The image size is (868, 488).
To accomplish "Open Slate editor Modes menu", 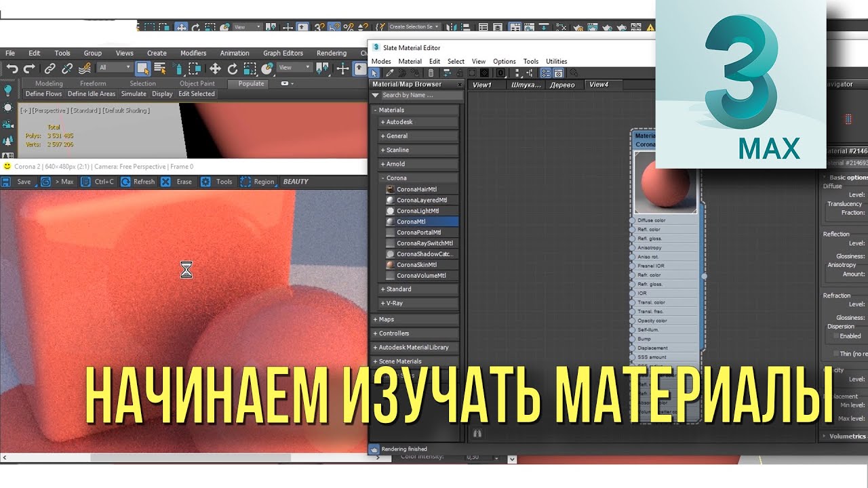I will 381,61.
